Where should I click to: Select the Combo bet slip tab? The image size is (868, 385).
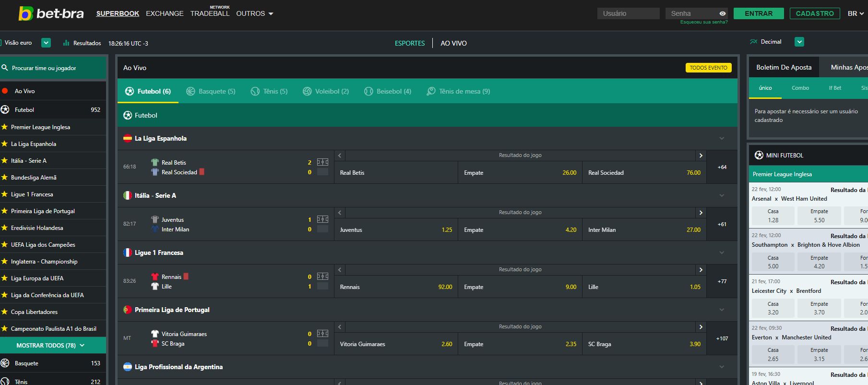800,88
